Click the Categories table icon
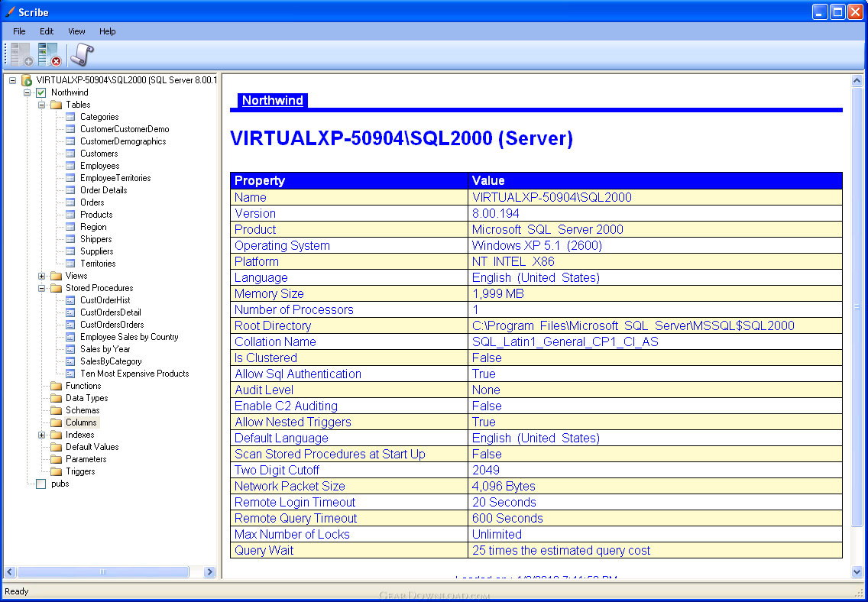This screenshot has width=868, height=602. point(70,117)
